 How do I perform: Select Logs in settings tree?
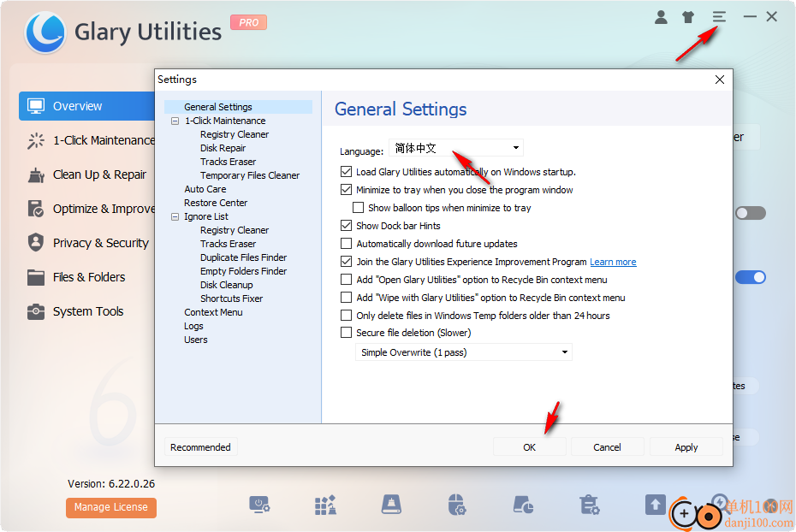pyautogui.click(x=193, y=326)
